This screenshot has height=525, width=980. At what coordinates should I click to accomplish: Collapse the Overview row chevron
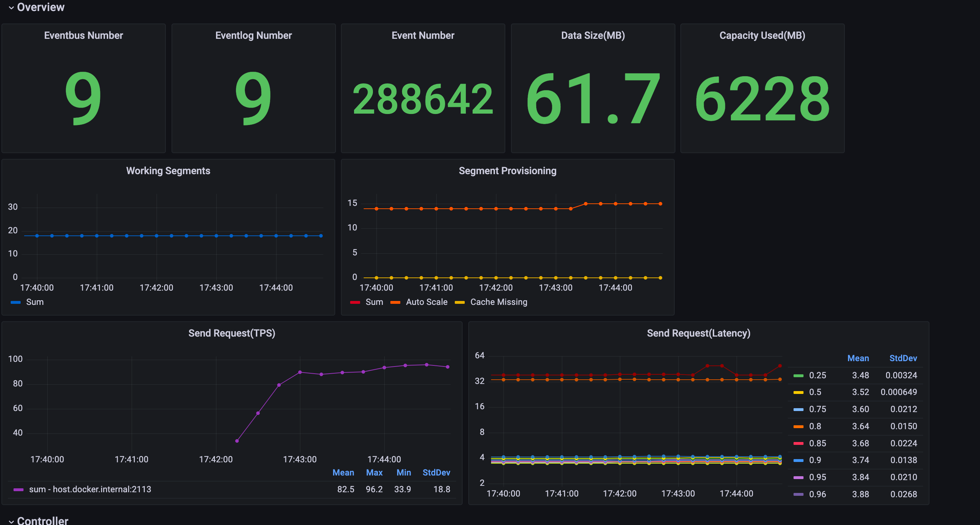(x=11, y=7)
